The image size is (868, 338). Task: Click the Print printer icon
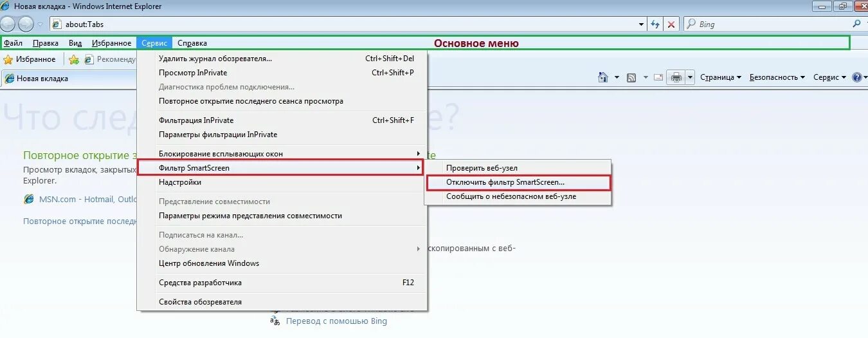point(676,77)
